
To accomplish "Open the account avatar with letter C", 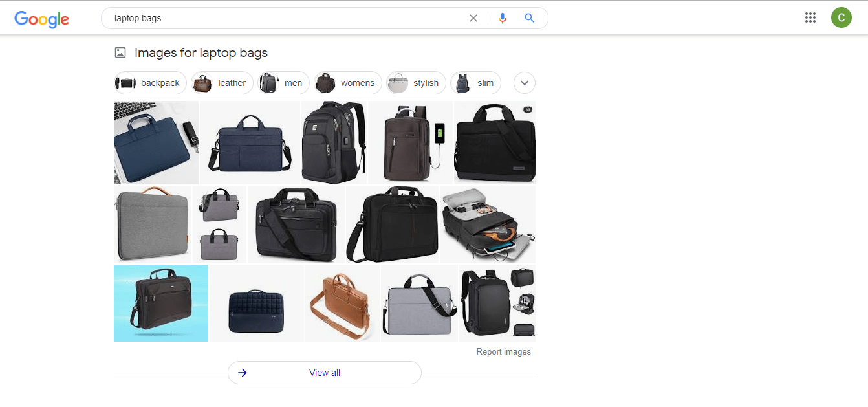I will 841,17.
